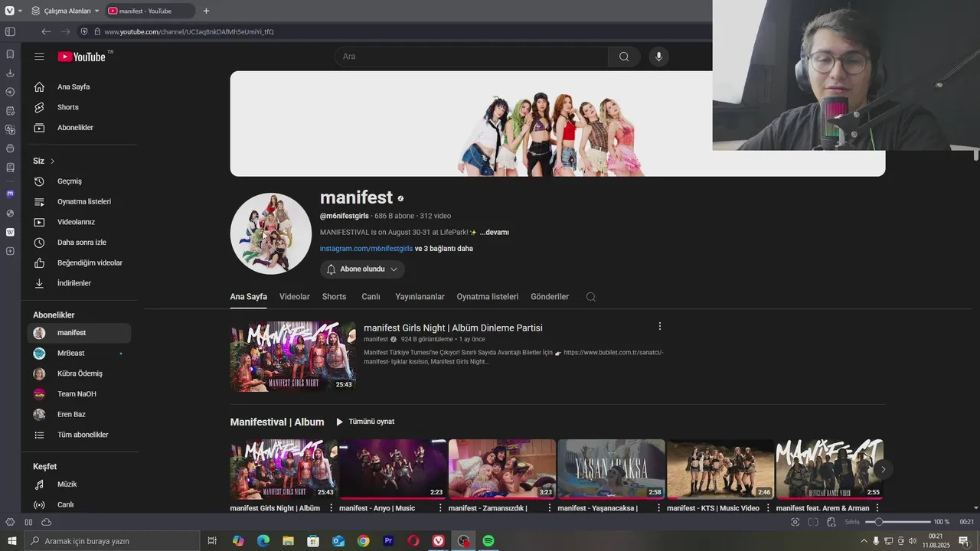Reset zoom with Sıfırla button
980x551 pixels.
pos(852,522)
